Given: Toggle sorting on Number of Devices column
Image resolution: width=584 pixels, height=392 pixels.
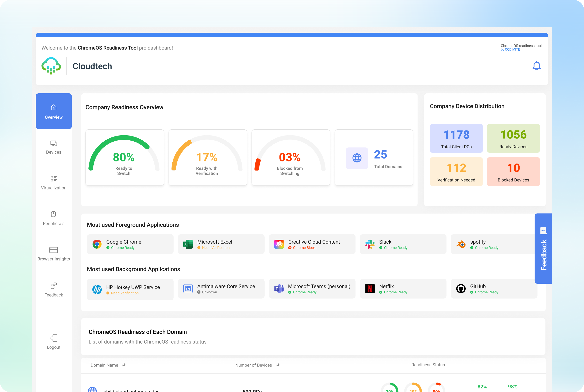Looking at the screenshot, I should [x=277, y=365].
